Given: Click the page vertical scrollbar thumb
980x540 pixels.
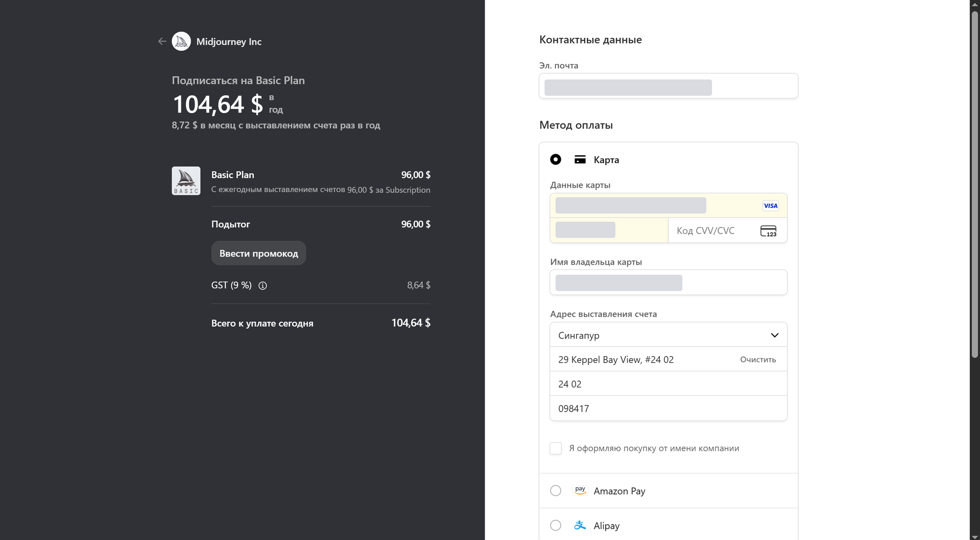Looking at the screenshot, I should 975,184.
